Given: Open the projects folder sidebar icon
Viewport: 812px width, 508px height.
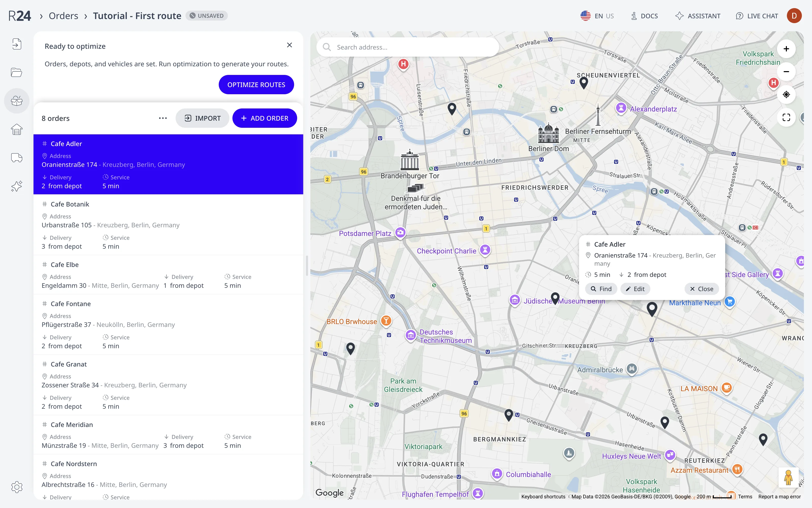Looking at the screenshot, I should [x=16, y=72].
